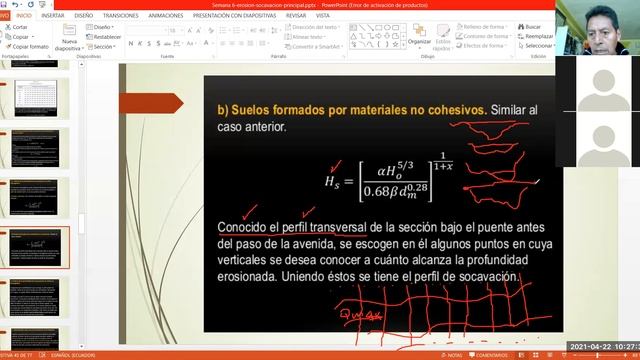The width and height of the screenshot is (640, 360).
Task: Select the triangle shape in gallery
Action: click(353, 36)
